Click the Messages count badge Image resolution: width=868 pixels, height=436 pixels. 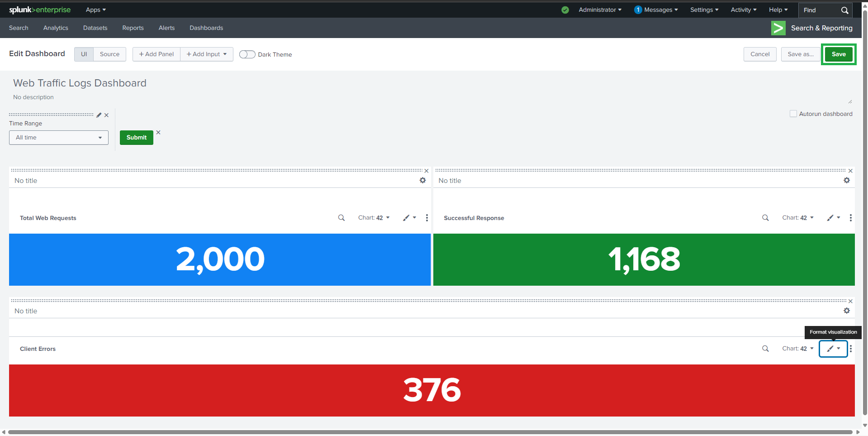pos(638,10)
